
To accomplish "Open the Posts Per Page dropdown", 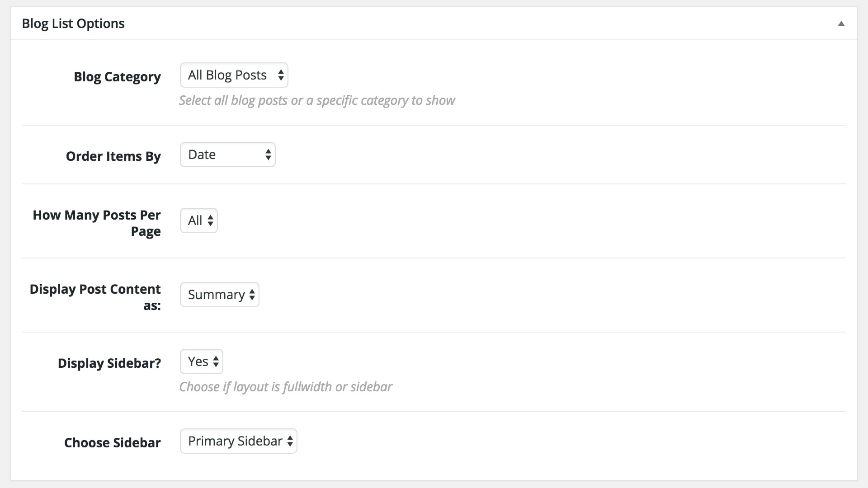I will coord(199,221).
